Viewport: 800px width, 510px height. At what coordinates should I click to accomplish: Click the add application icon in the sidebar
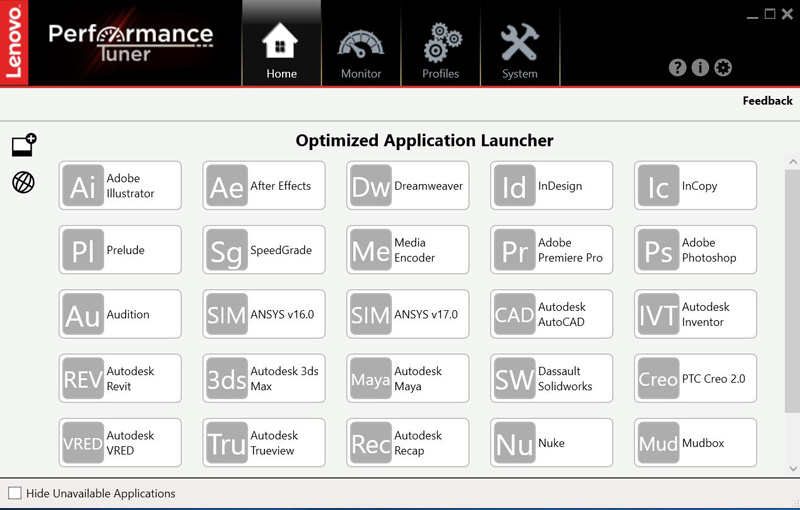(x=24, y=145)
